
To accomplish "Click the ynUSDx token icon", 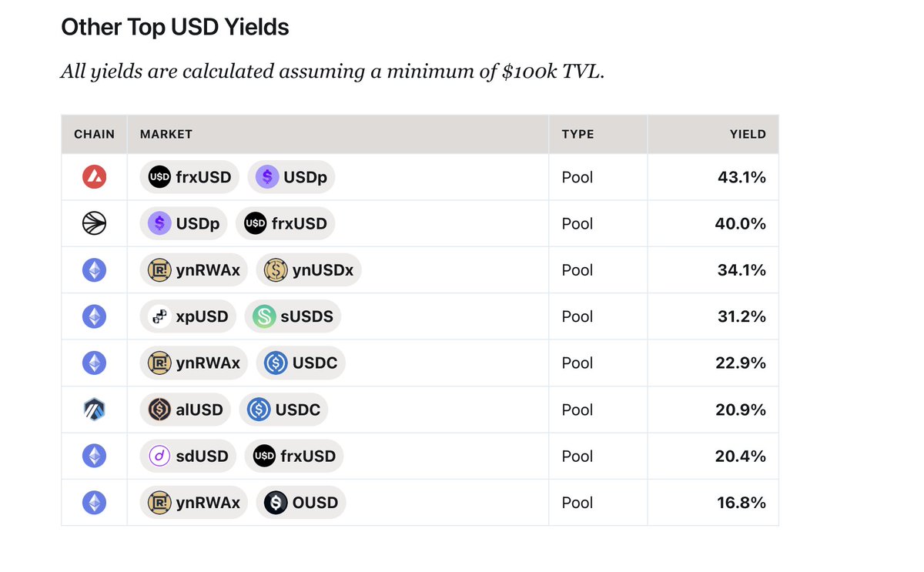I will click(x=276, y=270).
